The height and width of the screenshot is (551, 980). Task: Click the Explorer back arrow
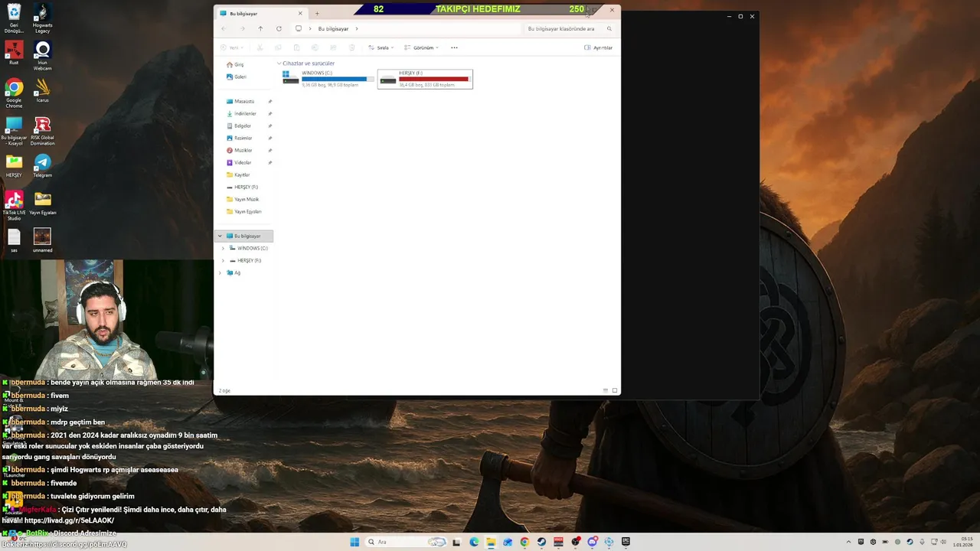[224, 28]
